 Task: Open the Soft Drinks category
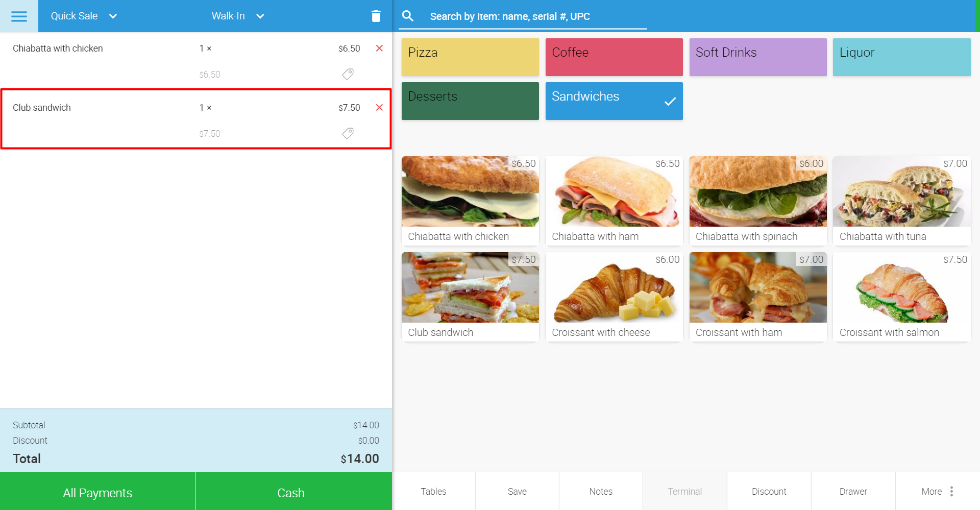(758, 57)
